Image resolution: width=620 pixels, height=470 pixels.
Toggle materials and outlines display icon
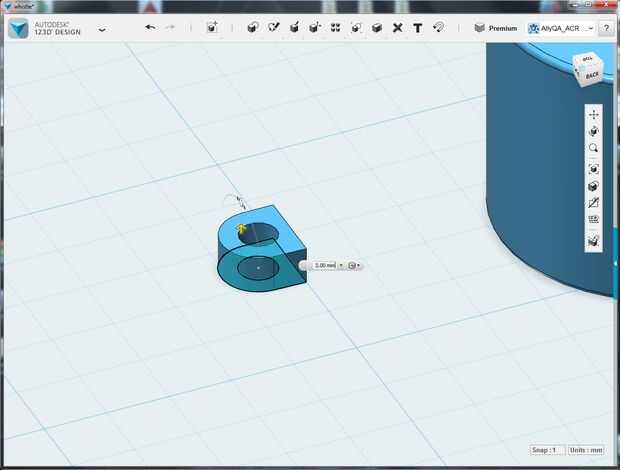pyautogui.click(x=593, y=186)
